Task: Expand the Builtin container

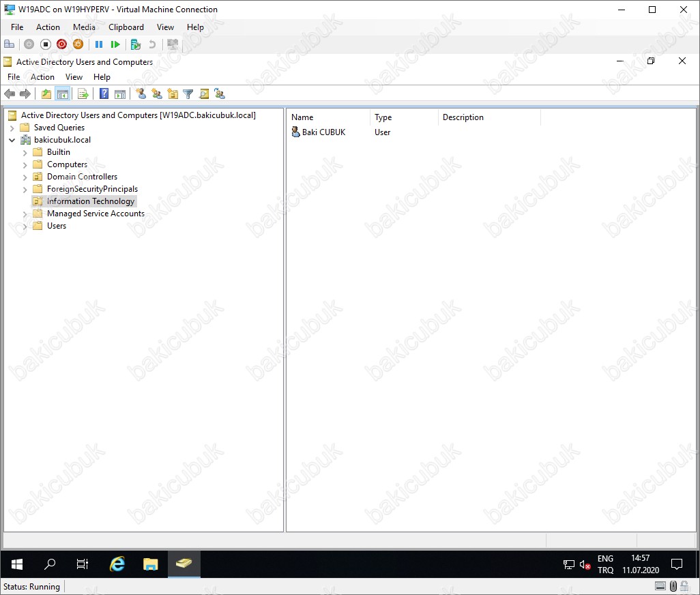Action: pos(25,153)
